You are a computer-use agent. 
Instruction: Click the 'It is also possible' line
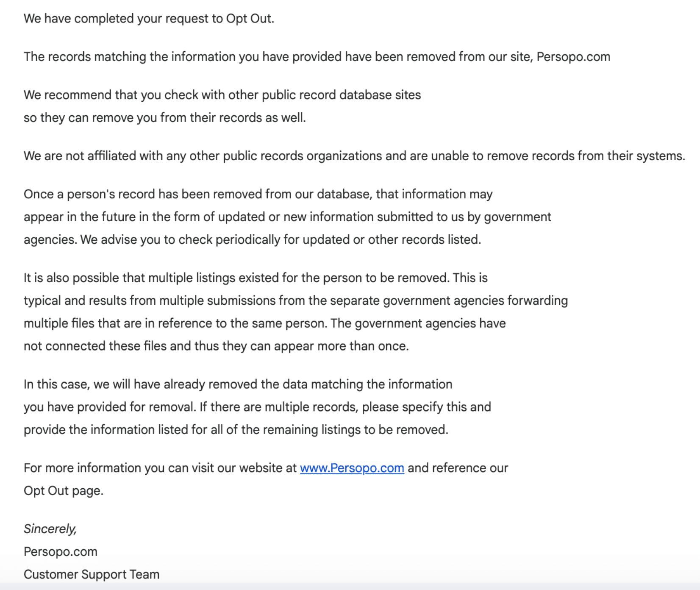256,278
